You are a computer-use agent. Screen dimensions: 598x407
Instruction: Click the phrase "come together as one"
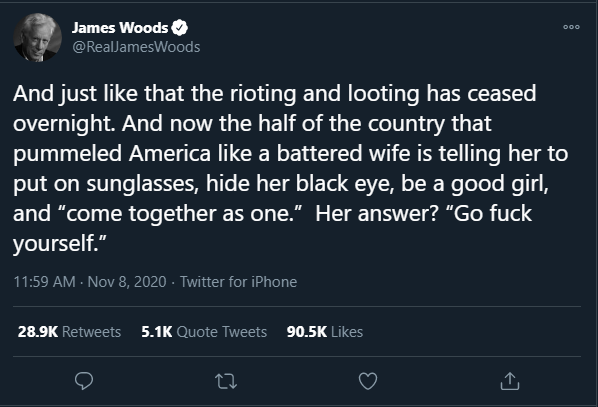pyautogui.click(x=178, y=213)
